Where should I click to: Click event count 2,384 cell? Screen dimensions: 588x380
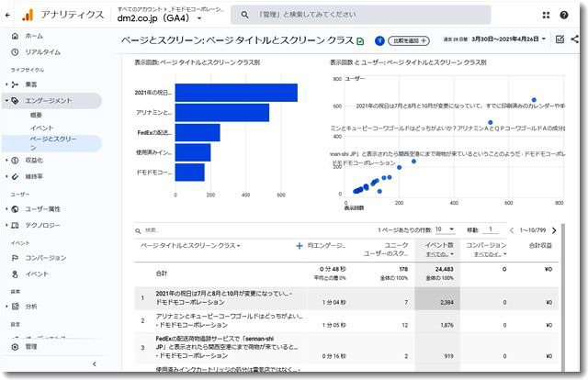(437, 298)
